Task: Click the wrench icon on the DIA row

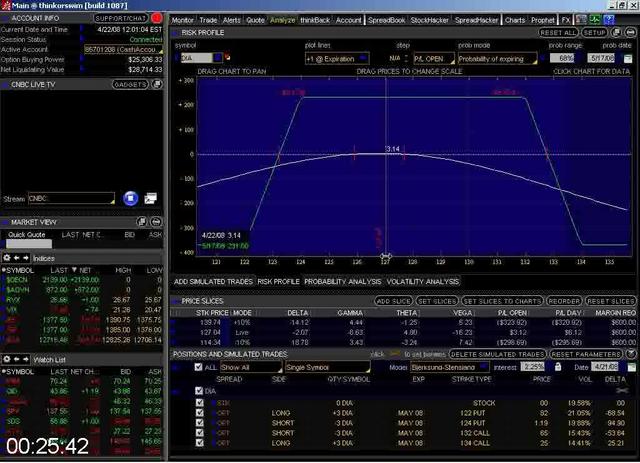Action: (x=622, y=391)
